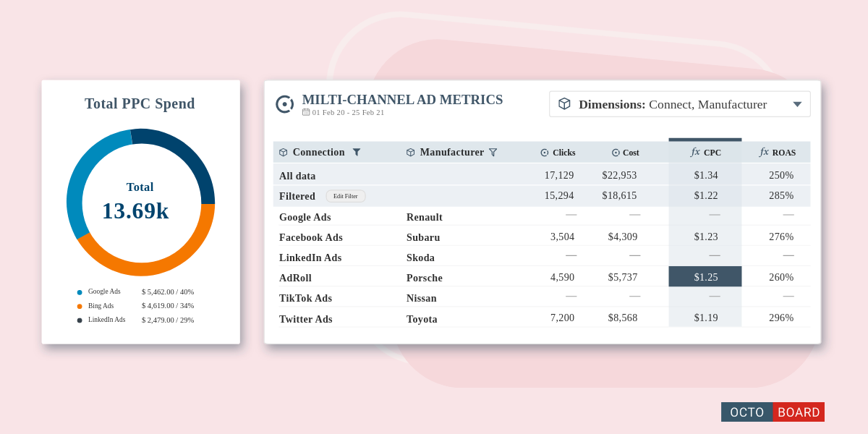Click the 296% ROAS value

[x=781, y=318]
